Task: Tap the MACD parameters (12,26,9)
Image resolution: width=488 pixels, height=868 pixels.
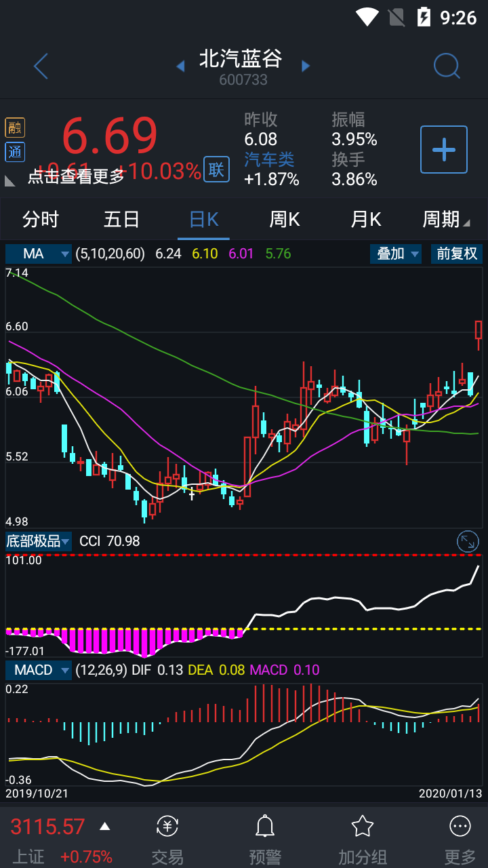Action: point(101,670)
